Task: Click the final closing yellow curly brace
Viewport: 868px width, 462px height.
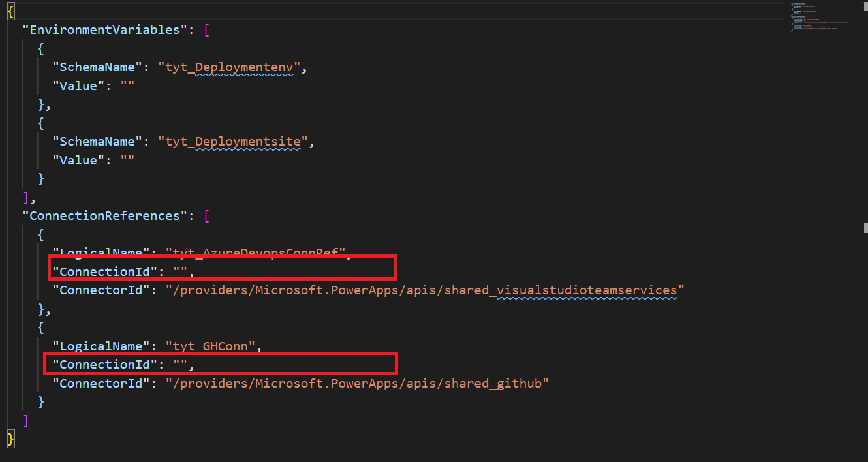Action: tap(10, 438)
